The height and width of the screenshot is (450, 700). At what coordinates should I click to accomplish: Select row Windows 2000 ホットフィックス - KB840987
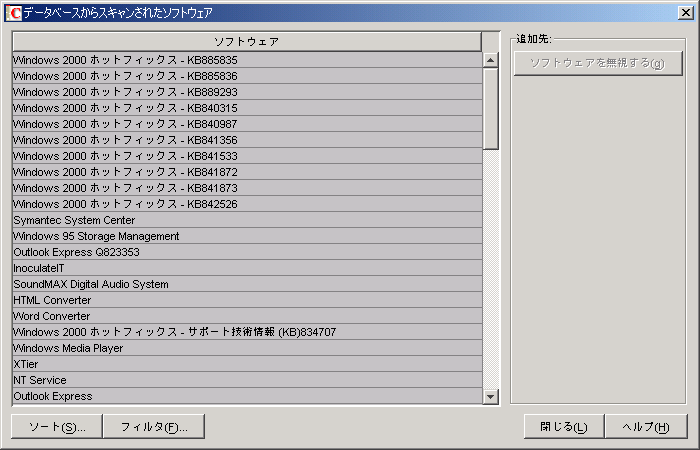pyautogui.click(x=247, y=124)
